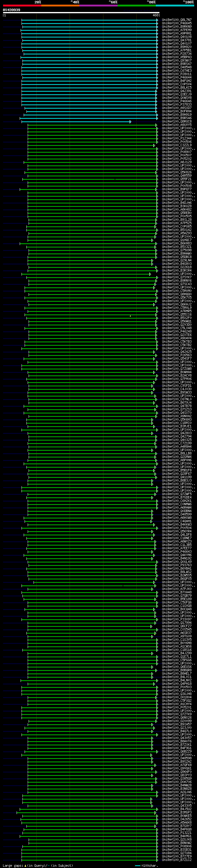
Task: Open hit UniRef100_B9RKN9
Action: click(x=177, y=26)
